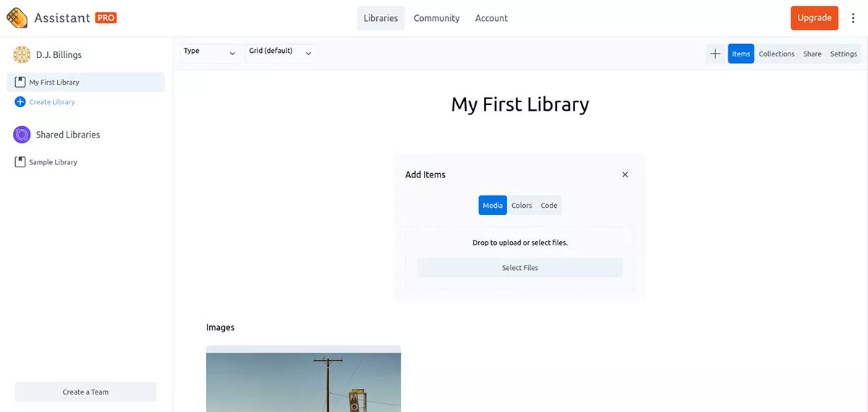Viewport: 868px width, 412px height.
Task: Select My First Library in sidebar
Action: click(85, 82)
